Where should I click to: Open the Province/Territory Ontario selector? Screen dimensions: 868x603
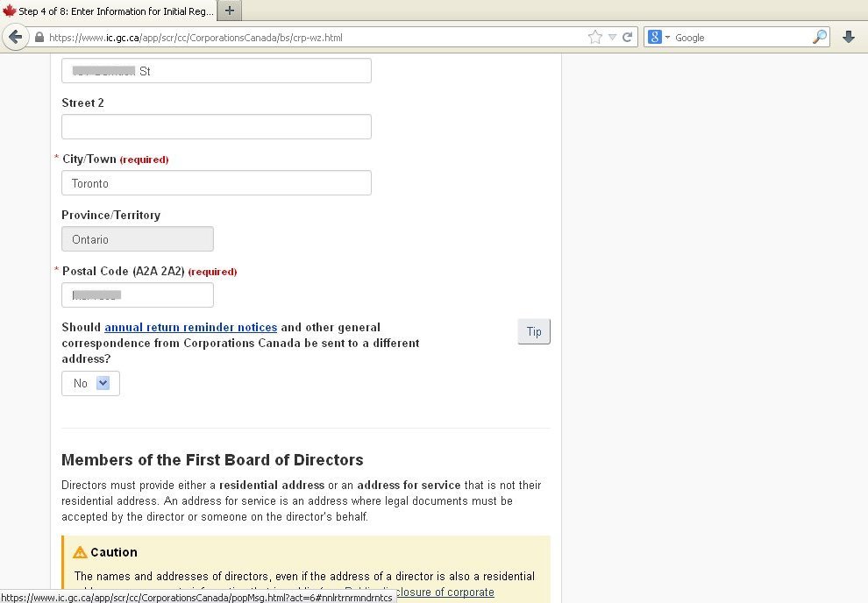[x=137, y=239]
